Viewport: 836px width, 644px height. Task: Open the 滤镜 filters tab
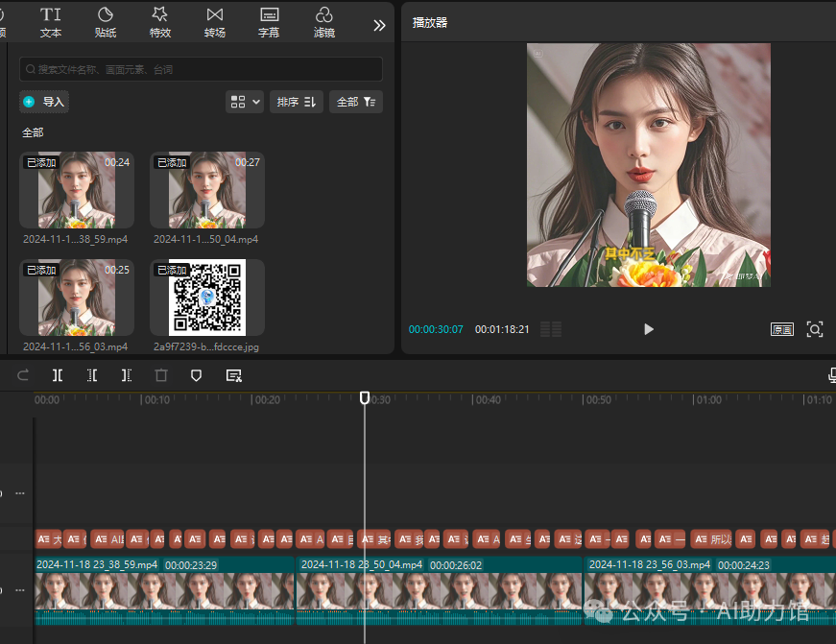click(x=324, y=22)
